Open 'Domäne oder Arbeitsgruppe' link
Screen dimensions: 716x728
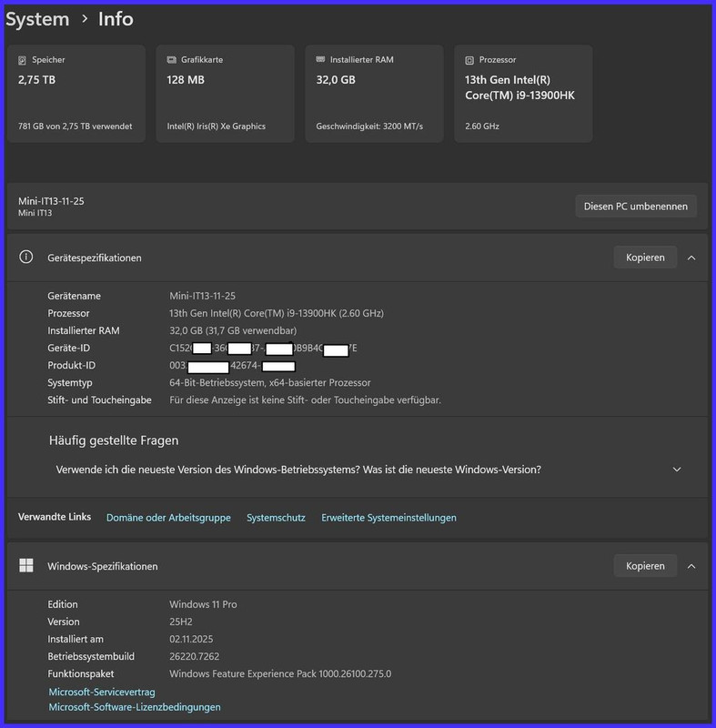click(168, 518)
